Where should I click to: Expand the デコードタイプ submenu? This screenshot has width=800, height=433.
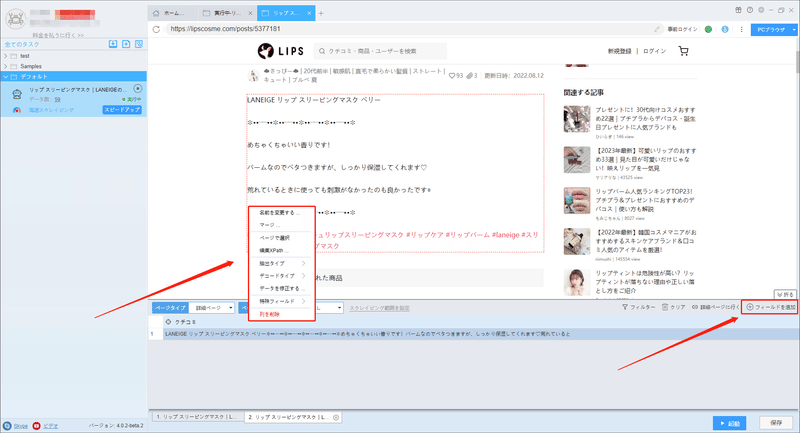[282, 276]
